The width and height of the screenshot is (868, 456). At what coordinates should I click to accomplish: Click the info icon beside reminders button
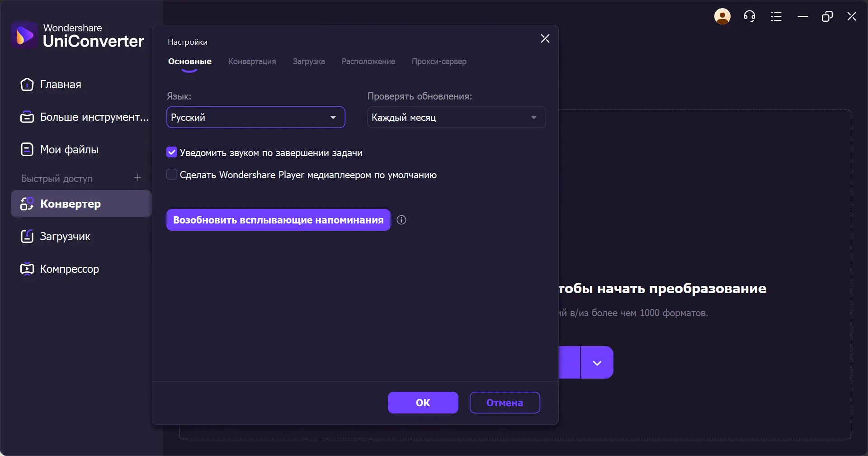[401, 220]
